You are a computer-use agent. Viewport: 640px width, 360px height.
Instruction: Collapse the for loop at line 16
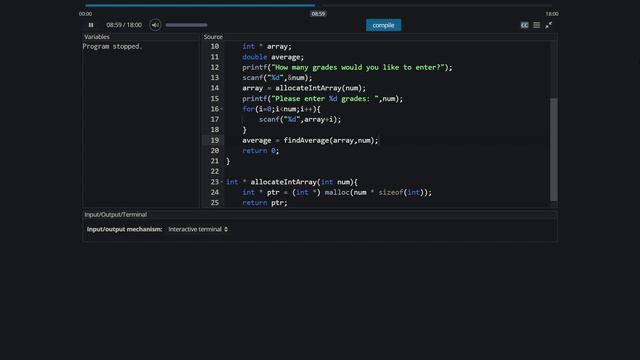point(222,109)
